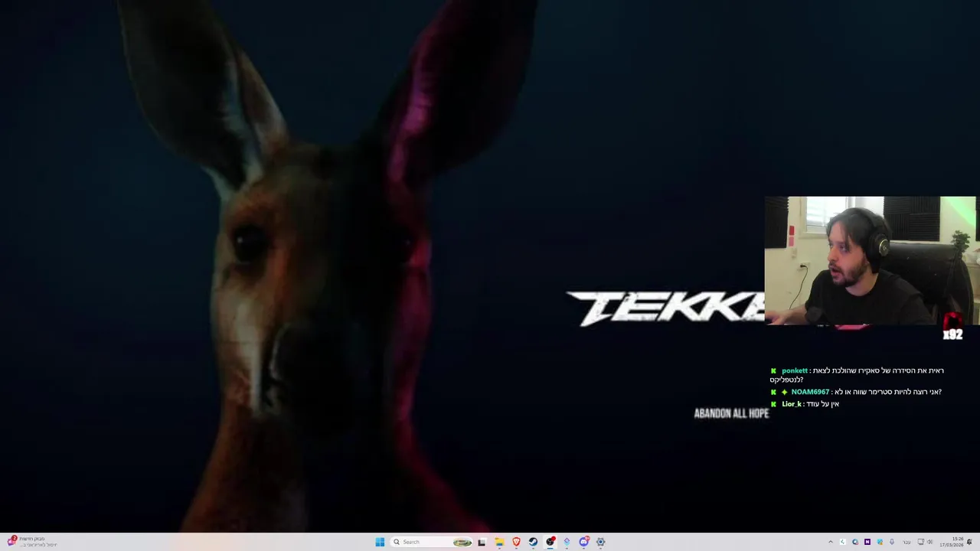Click the ponkett chat message
Screen dimensions: 980x551
857,375
